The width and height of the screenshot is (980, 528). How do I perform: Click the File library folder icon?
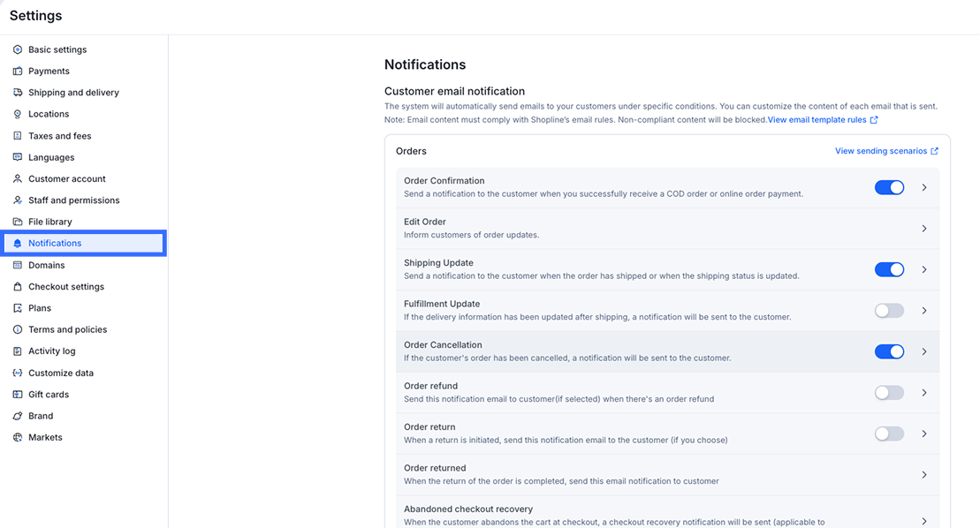[18, 222]
